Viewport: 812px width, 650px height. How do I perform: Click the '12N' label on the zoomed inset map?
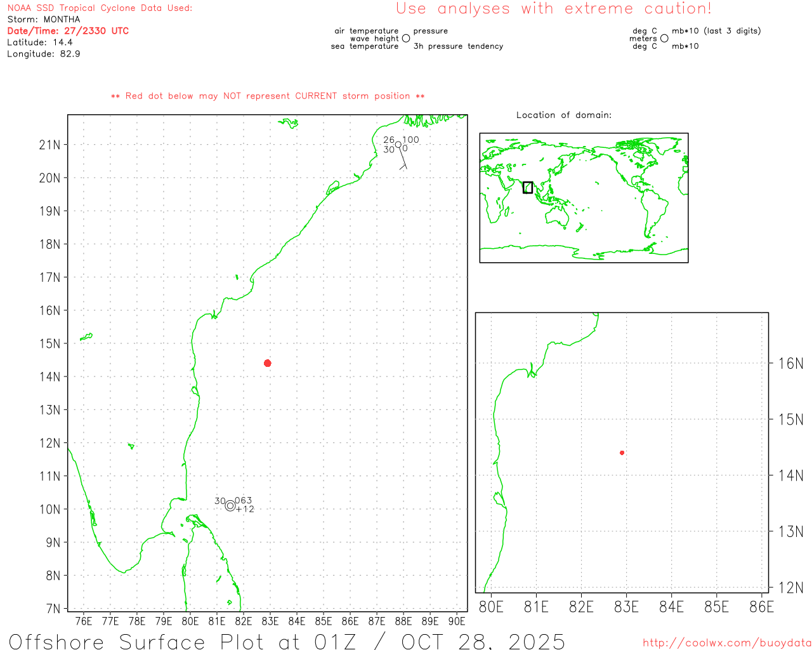tap(790, 588)
